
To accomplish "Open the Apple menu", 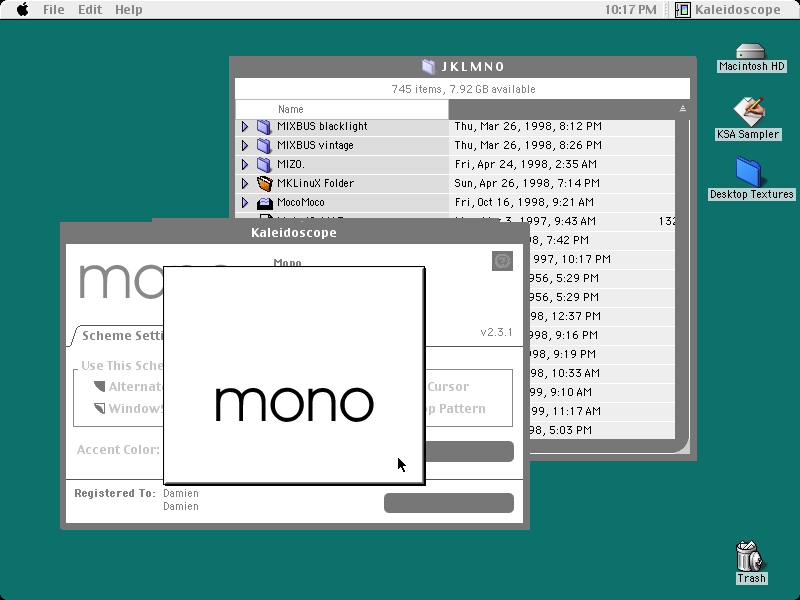I will click(x=22, y=10).
